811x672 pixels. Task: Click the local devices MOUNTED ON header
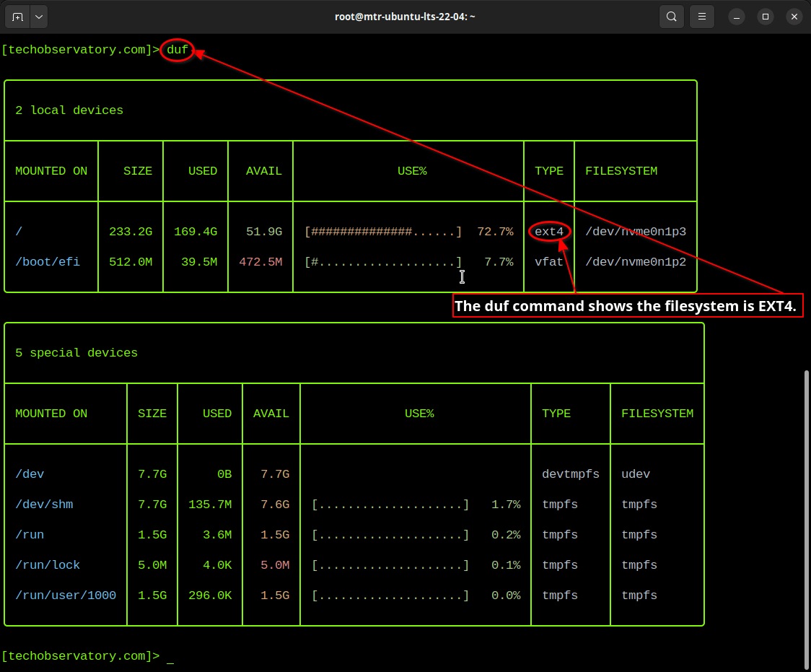point(51,171)
